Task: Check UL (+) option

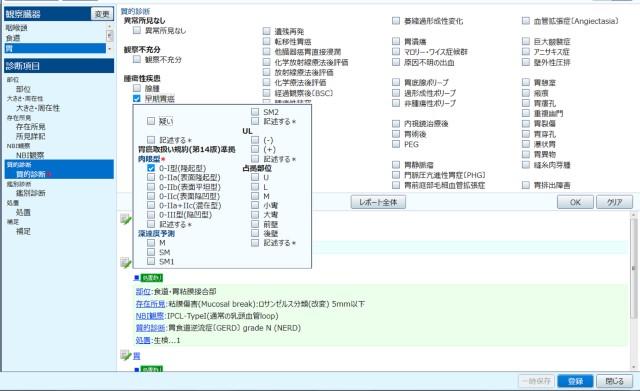Action: [x=255, y=149]
